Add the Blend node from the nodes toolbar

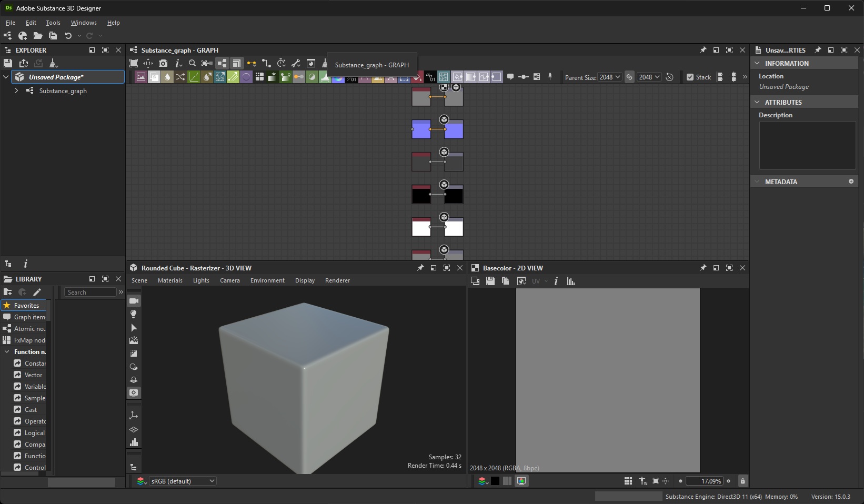(x=154, y=77)
